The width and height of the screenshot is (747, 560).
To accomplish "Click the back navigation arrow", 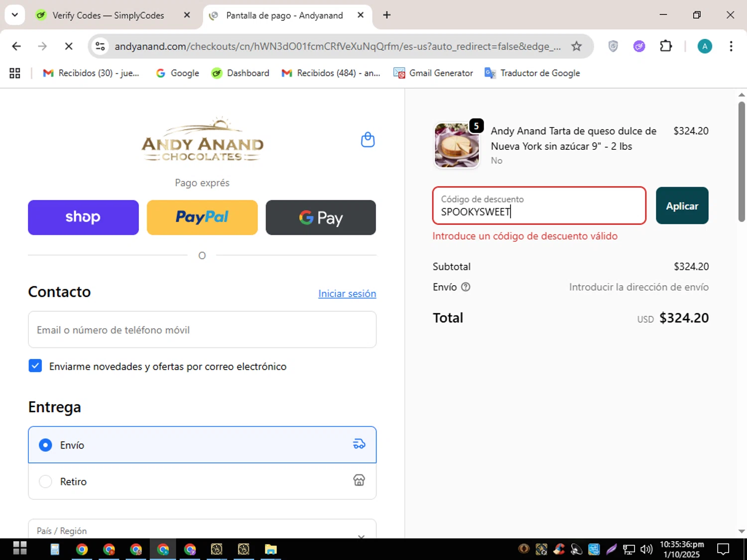I will click(16, 46).
